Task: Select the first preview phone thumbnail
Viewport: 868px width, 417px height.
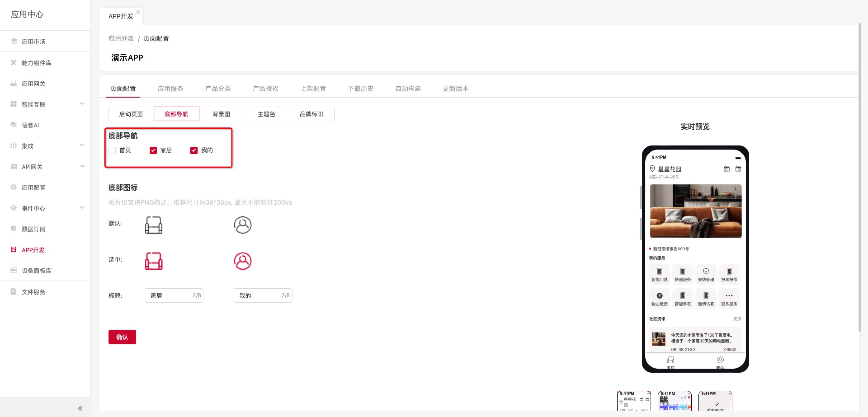Action: point(633,401)
